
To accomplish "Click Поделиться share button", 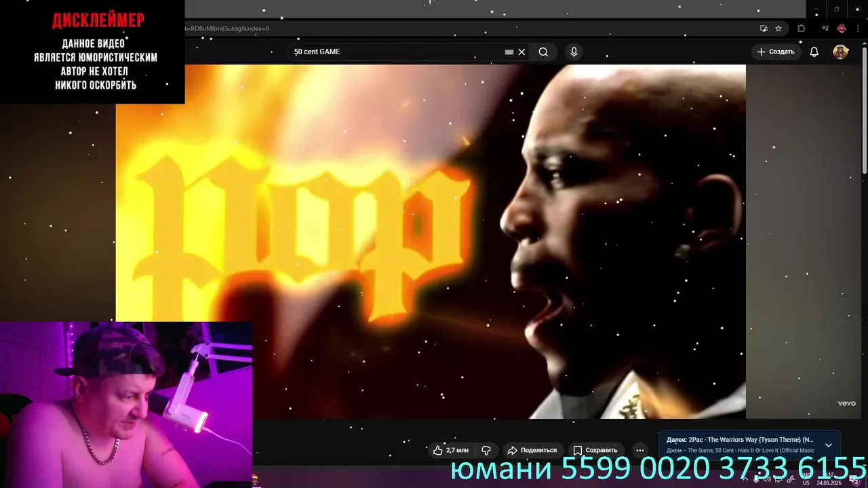I will coord(532,450).
